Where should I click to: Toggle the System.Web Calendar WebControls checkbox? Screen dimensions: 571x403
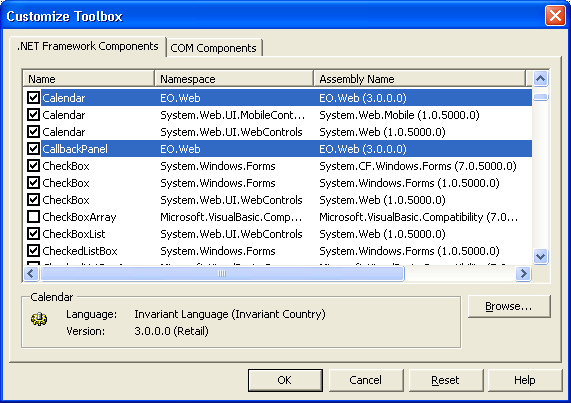click(34, 132)
